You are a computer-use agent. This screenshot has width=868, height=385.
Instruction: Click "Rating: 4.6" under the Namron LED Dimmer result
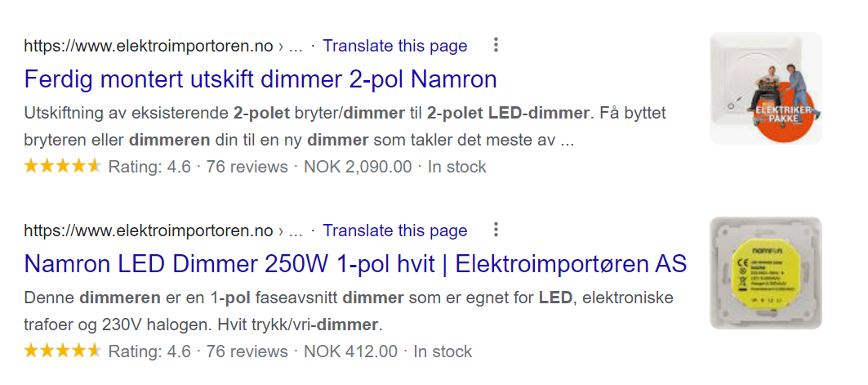click(149, 351)
